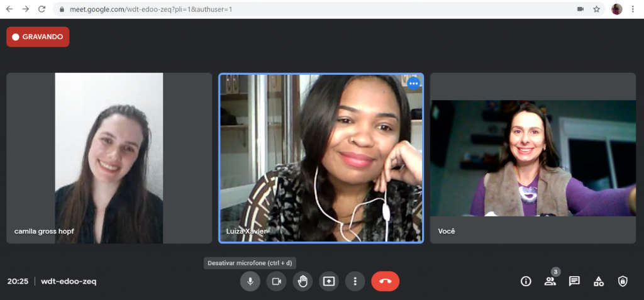The width and height of the screenshot is (644, 300).
Task: End the call with red hang-up button
Action: [x=385, y=281]
